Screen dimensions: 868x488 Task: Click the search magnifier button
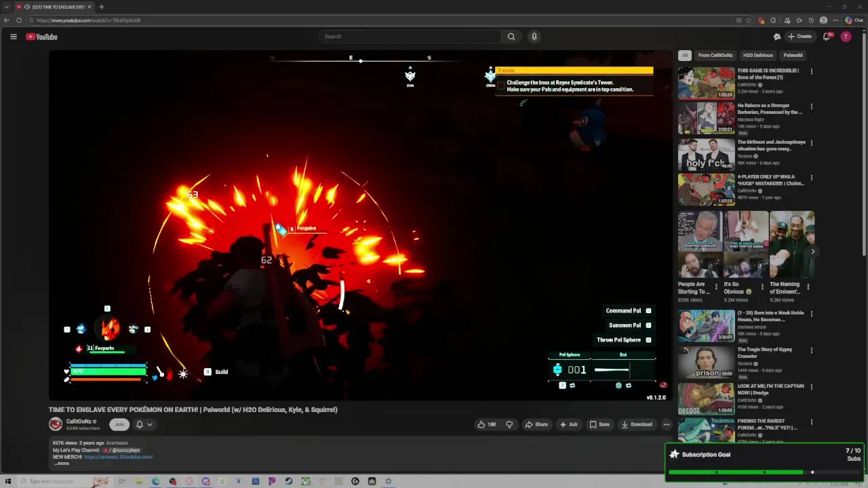[511, 37]
